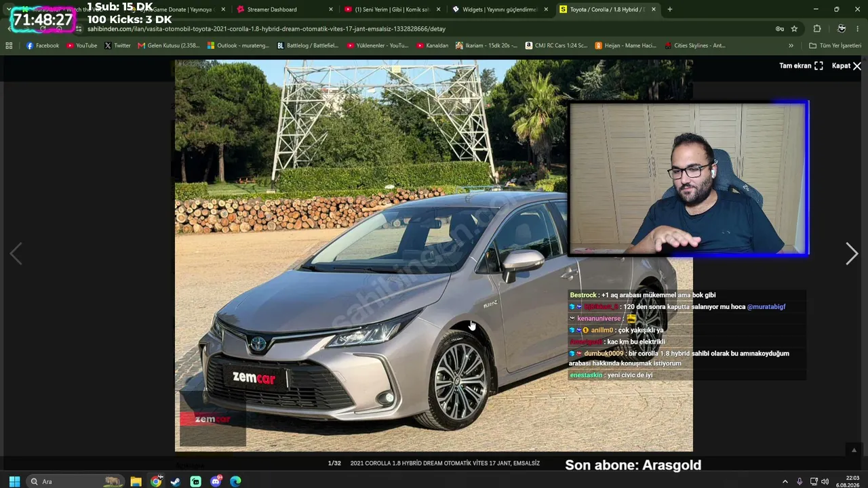Toggle Tam ekran fullscreen mode

click(x=801, y=66)
